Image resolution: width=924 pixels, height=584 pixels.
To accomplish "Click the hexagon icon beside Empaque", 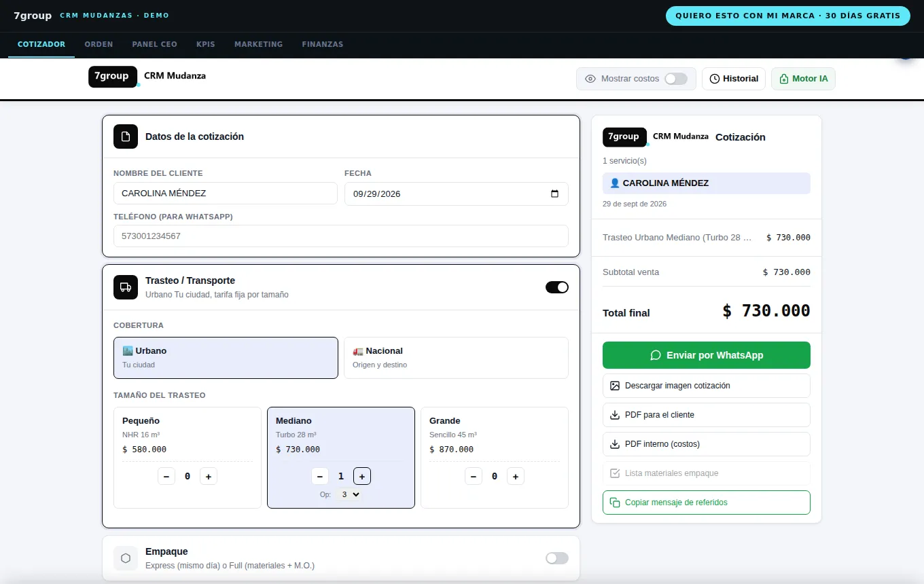I will [x=126, y=558].
